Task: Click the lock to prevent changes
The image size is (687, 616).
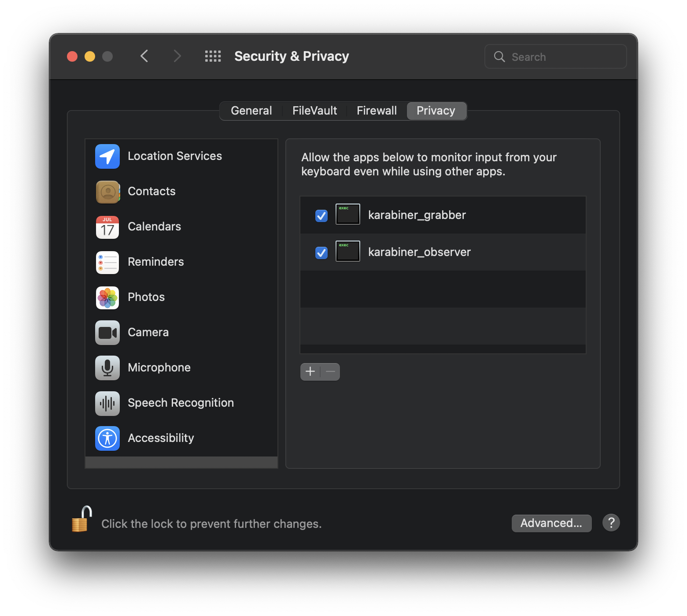Action: click(81, 520)
